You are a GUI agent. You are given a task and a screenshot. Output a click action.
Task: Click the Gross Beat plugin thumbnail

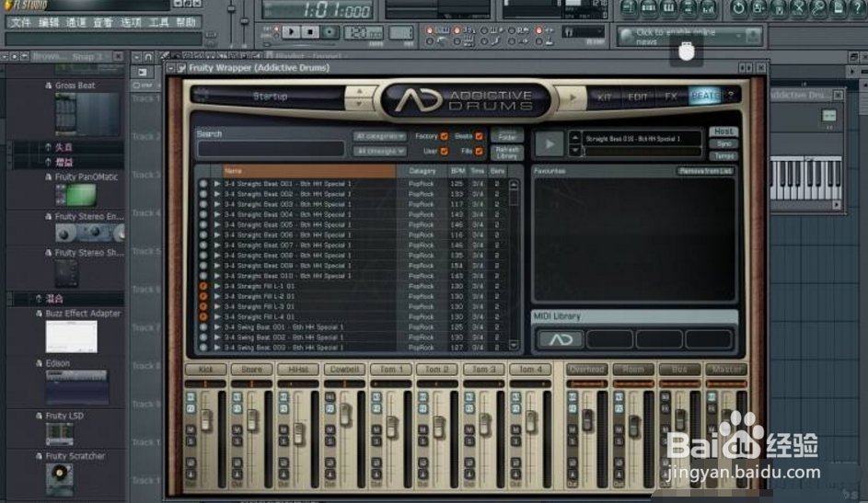click(x=87, y=114)
